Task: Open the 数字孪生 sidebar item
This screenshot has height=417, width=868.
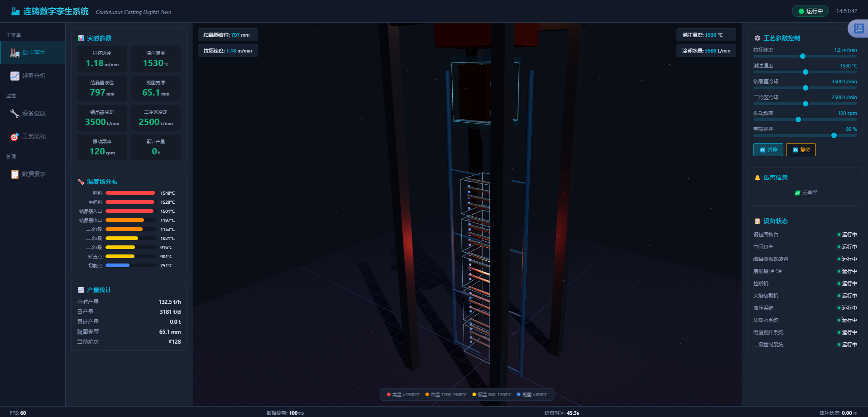Action: pyautogui.click(x=33, y=53)
